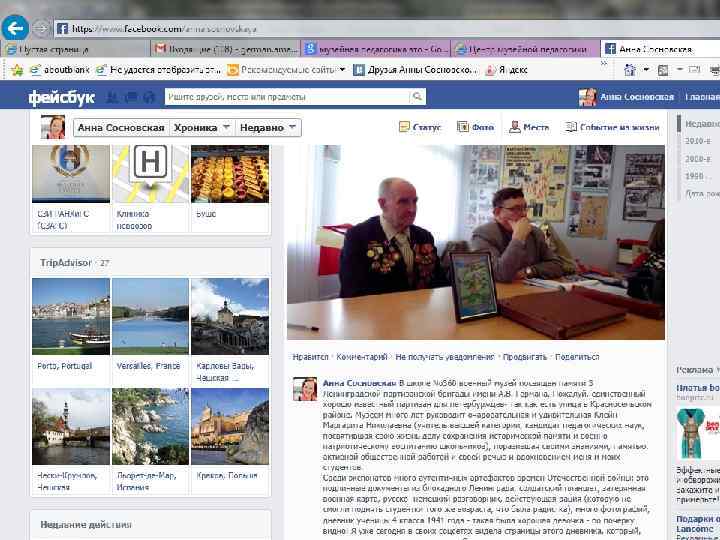The width and height of the screenshot is (720, 540).
Task: Open messages icon in Facebook header
Action: pyautogui.click(x=131, y=97)
